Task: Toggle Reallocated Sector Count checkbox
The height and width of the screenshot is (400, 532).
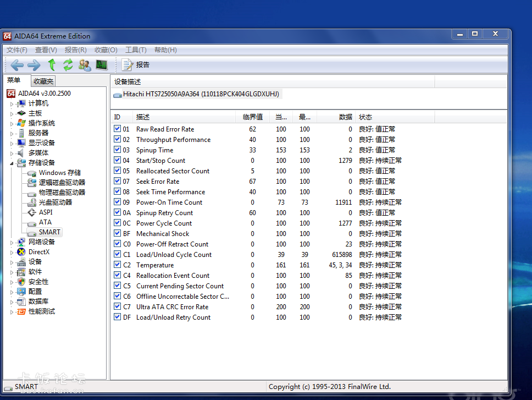Action: 118,171
